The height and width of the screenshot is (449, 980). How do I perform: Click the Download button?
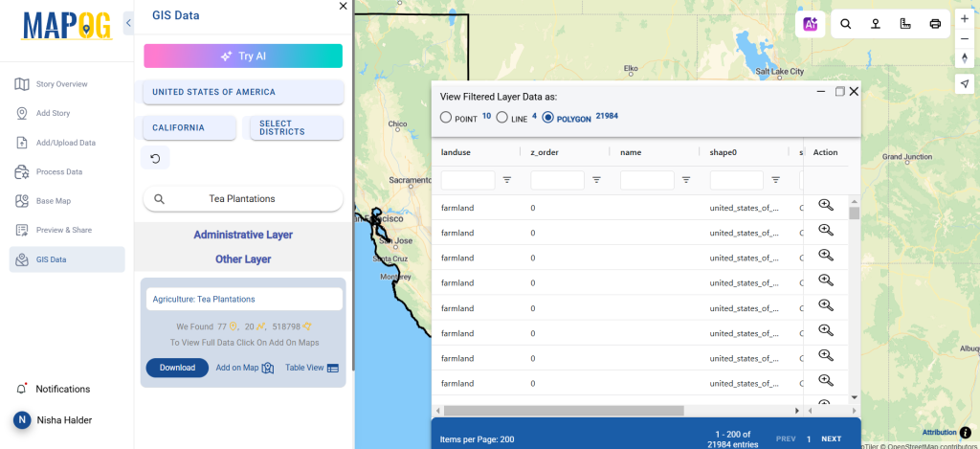[x=177, y=368]
